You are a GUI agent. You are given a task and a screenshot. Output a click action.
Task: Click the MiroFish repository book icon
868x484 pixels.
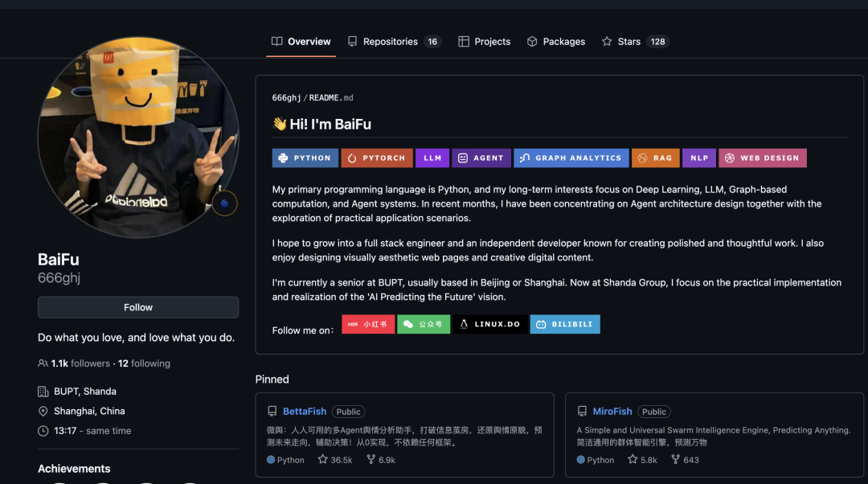[x=583, y=412]
